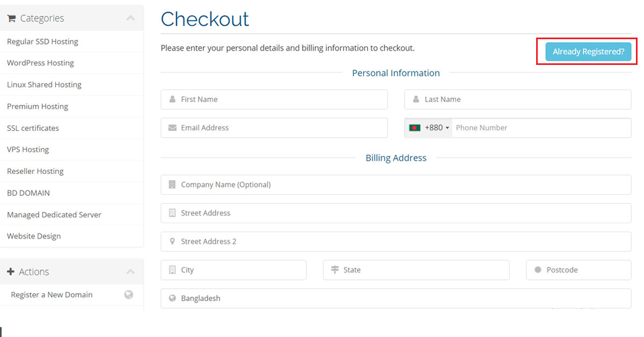
Task: Click the envelope icon in the Email Address field
Action: pyautogui.click(x=172, y=128)
